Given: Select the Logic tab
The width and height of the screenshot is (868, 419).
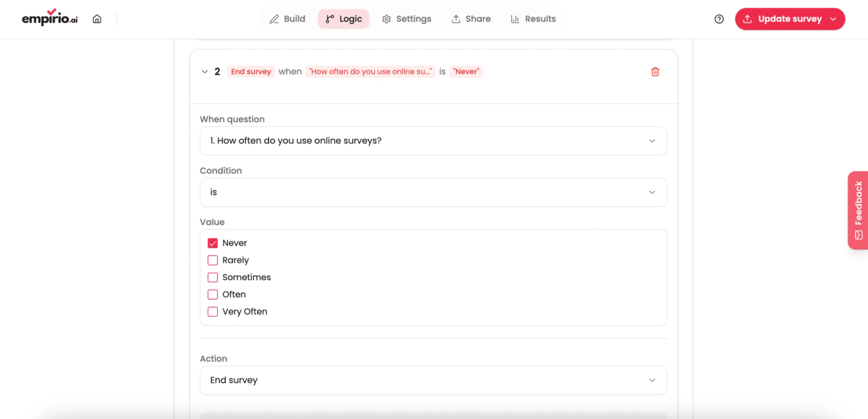Looking at the screenshot, I should [344, 19].
